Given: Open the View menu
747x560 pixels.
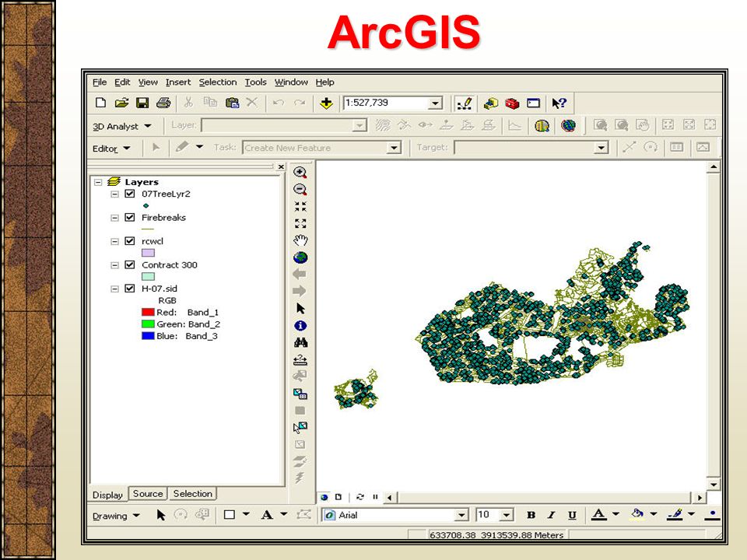Looking at the screenshot, I should (x=148, y=82).
